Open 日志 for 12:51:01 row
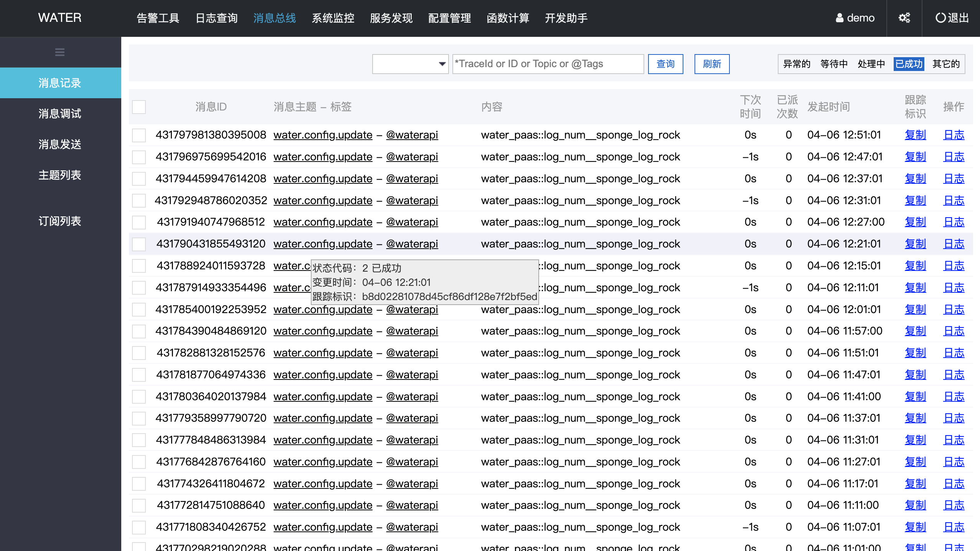The height and width of the screenshot is (551, 980). coord(954,135)
